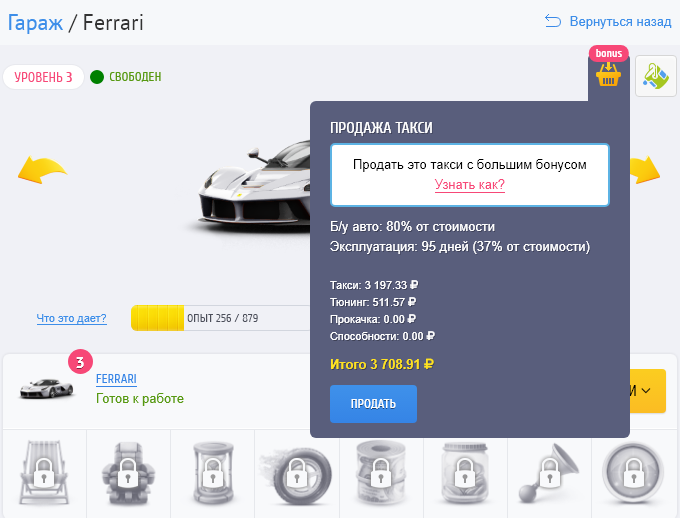Click the ПРОДАЖА ТАКСИ heading
This screenshot has width=680, height=518.
[x=381, y=128]
